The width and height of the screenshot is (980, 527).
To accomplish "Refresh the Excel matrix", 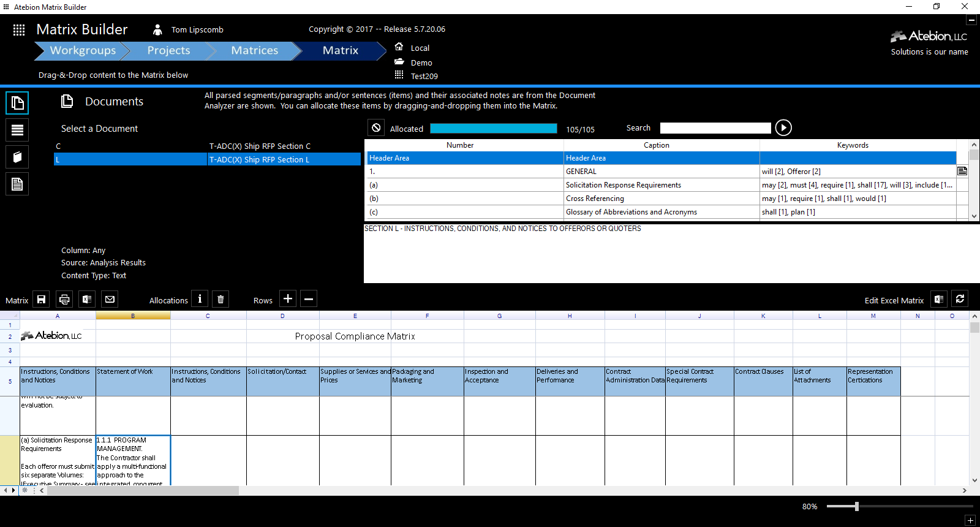I will (960, 298).
